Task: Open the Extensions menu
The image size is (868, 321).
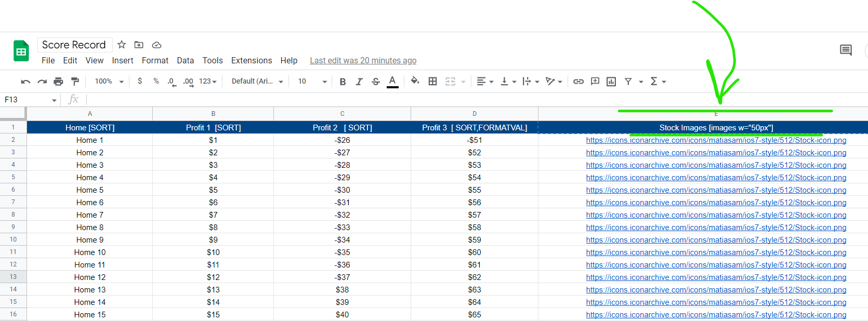Action: [x=252, y=61]
